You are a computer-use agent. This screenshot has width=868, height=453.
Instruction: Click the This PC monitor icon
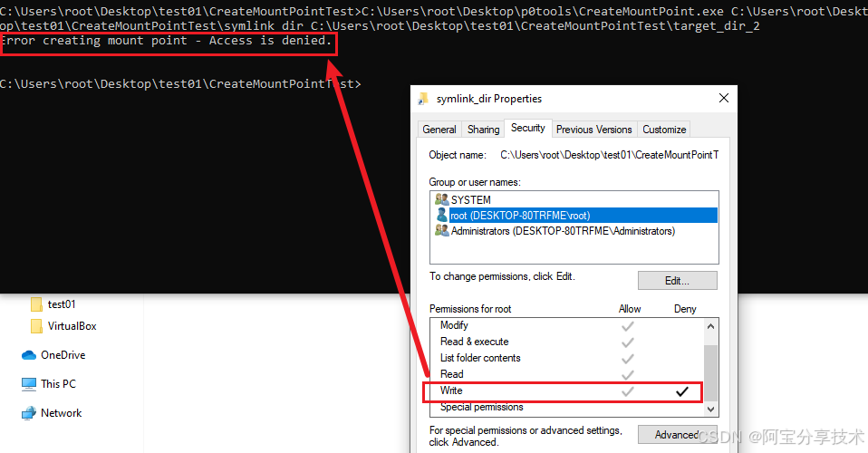click(x=29, y=384)
